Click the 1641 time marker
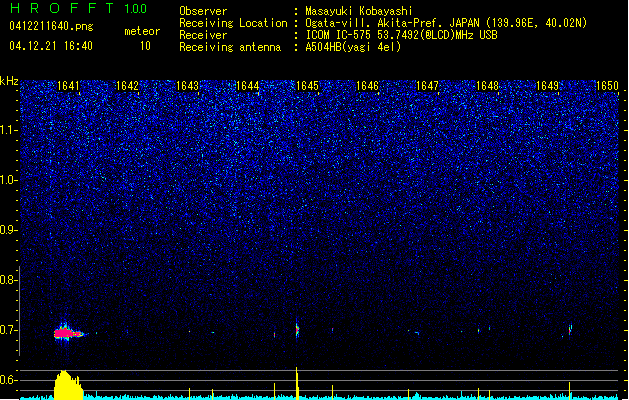The height and width of the screenshot is (400, 629). coord(68,86)
